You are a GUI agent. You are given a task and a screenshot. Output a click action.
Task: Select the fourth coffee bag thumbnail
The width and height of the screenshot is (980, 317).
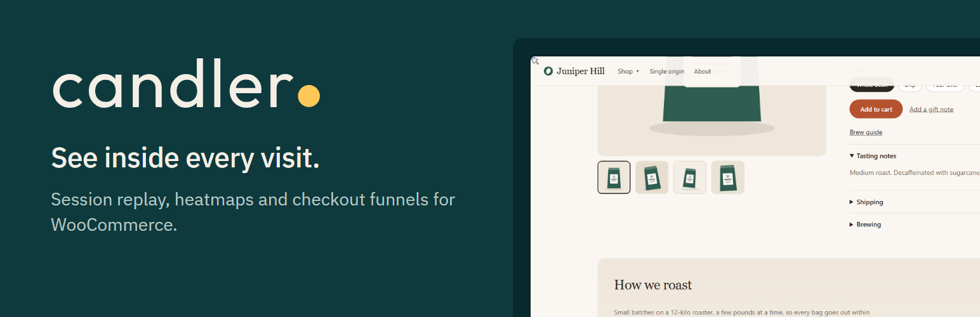click(727, 177)
